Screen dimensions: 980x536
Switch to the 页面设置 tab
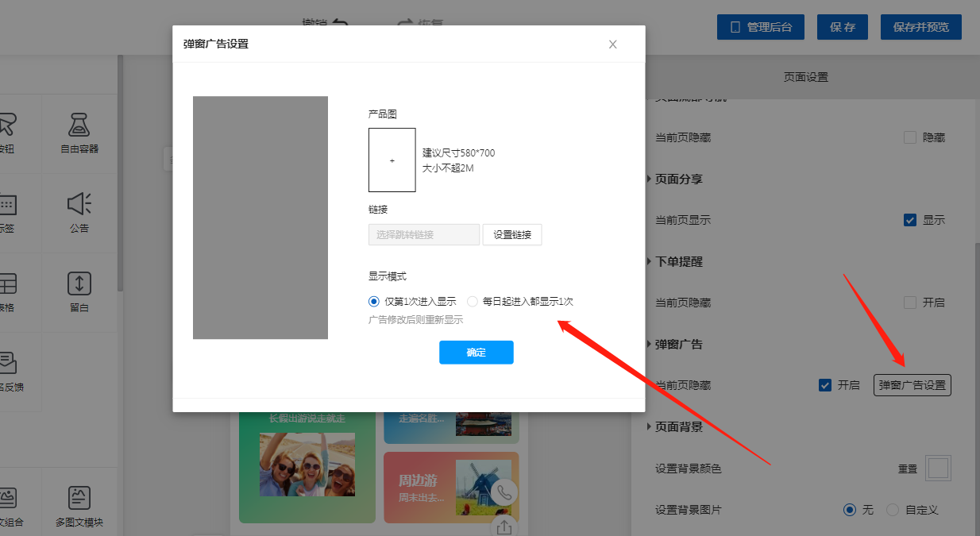tap(805, 77)
